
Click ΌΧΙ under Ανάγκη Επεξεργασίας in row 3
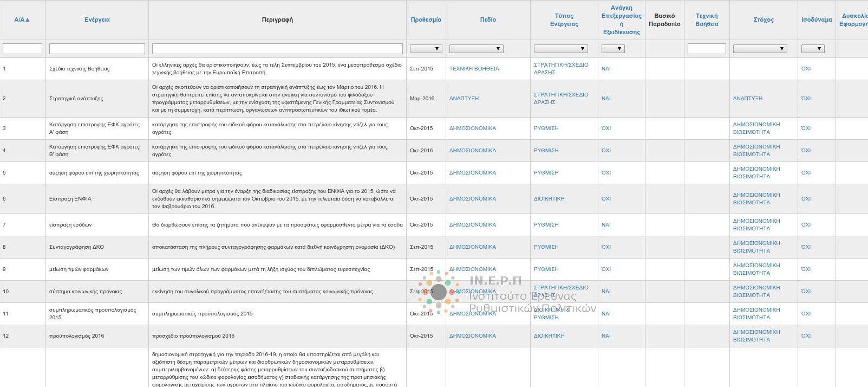(606, 128)
